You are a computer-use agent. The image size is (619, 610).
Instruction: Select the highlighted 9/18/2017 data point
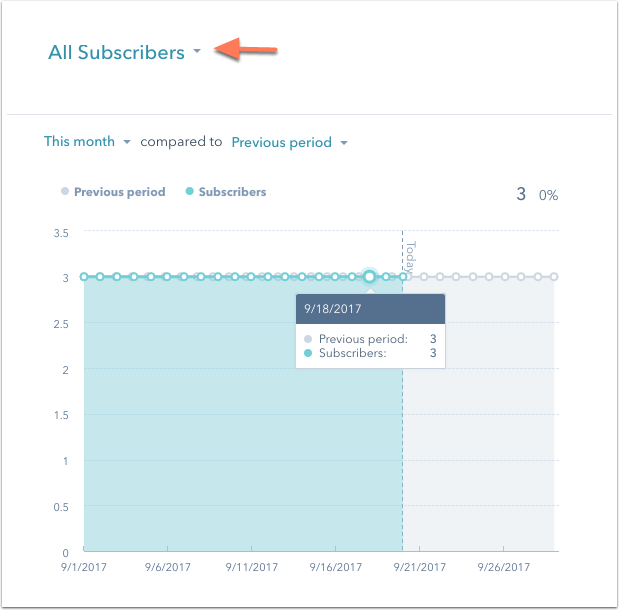[x=369, y=277]
